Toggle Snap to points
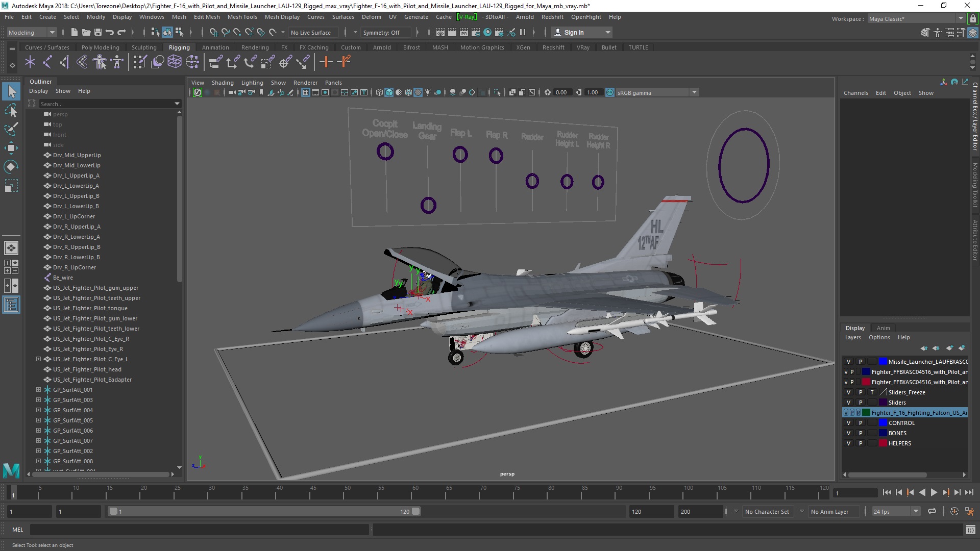 tap(237, 32)
